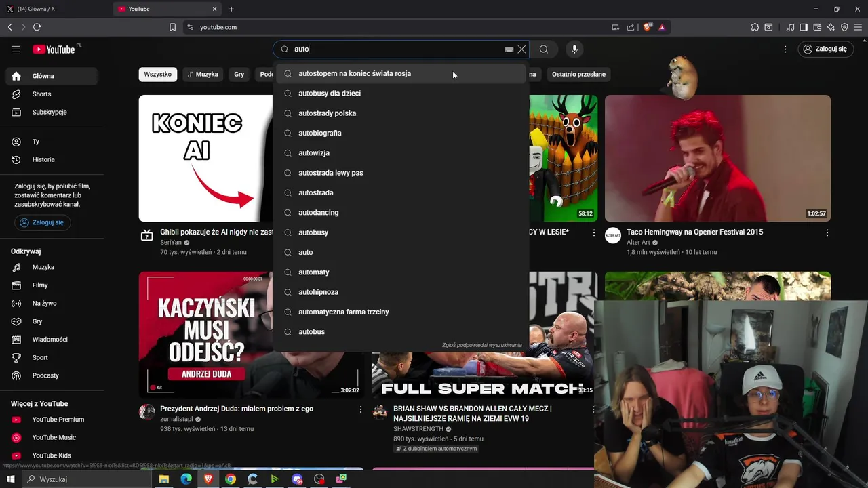Image resolution: width=868 pixels, height=488 pixels.
Task: Share this page using the share icon
Action: click(x=631, y=27)
